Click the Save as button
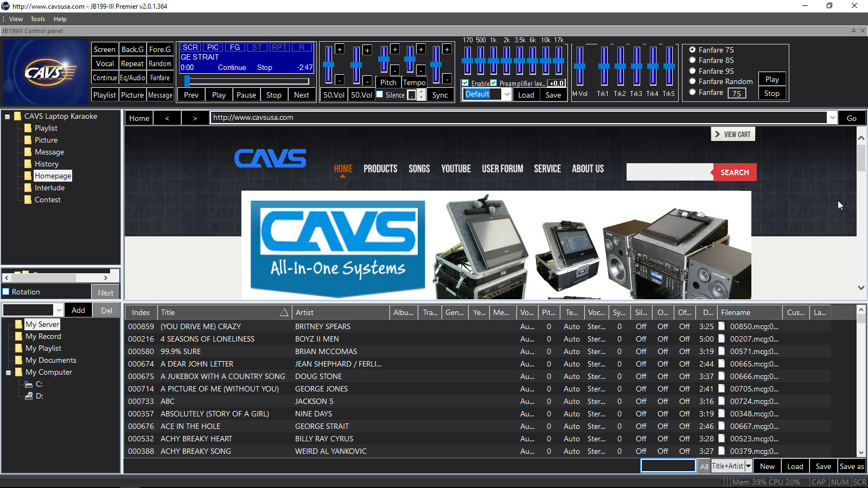This screenshot has width=868, height=488. click(852, 466)
